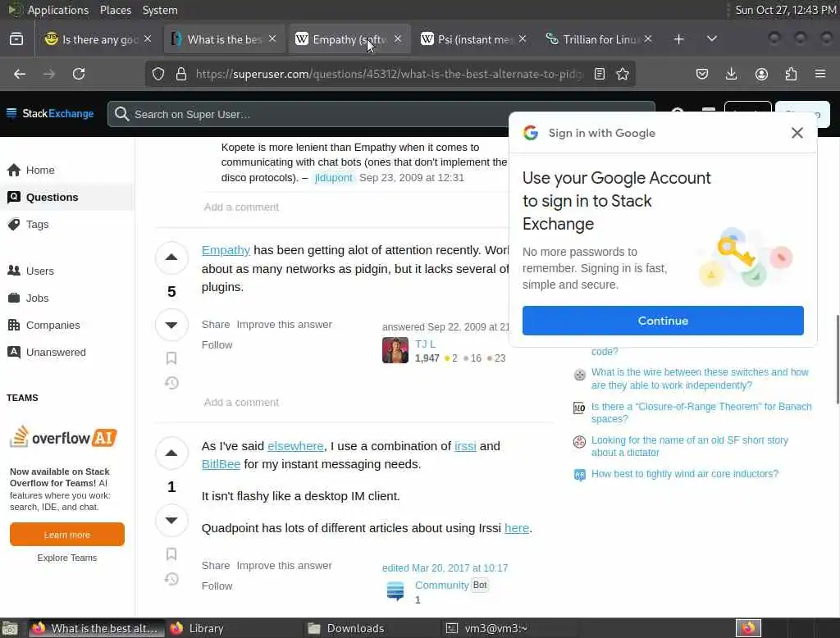Open the tracking protection shield icon
Image resolution: width=840 pixels, height=638 pixels.
coord(158,74)
